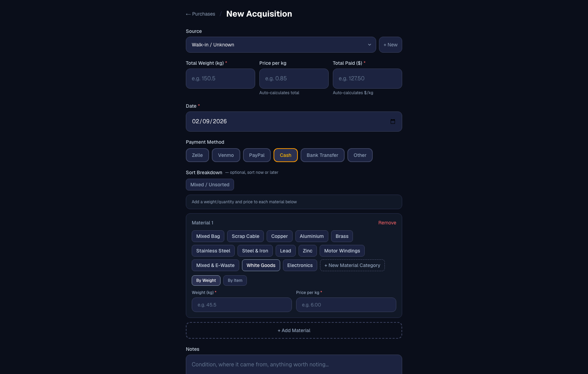Pick Stainless Steel material category
Viewport: 588px width, 374px height.
coord(213,251)
